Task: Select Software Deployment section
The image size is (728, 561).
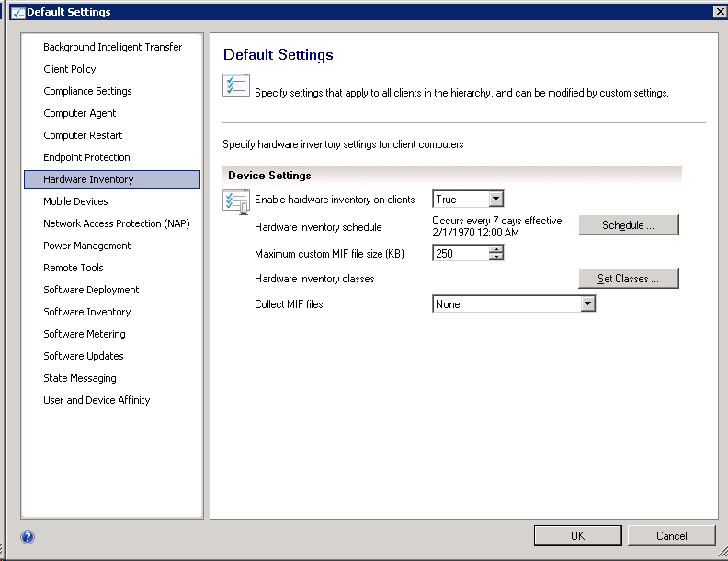Action: [112, 290]
